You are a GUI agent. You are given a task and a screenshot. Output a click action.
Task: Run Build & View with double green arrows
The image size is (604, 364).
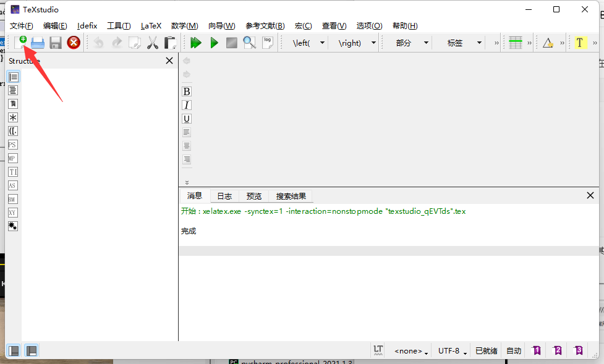[196, 43]
